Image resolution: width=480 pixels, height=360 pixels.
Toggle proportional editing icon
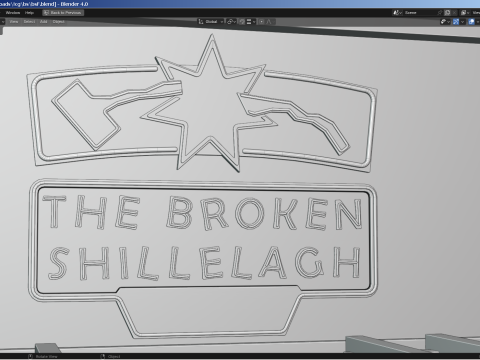[262, 22]
